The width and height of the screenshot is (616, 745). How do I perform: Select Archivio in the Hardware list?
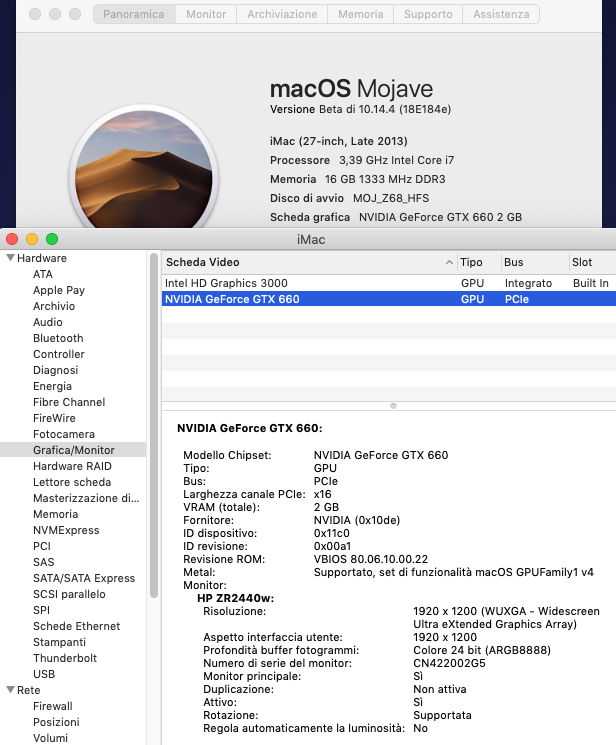coord(54,306)
